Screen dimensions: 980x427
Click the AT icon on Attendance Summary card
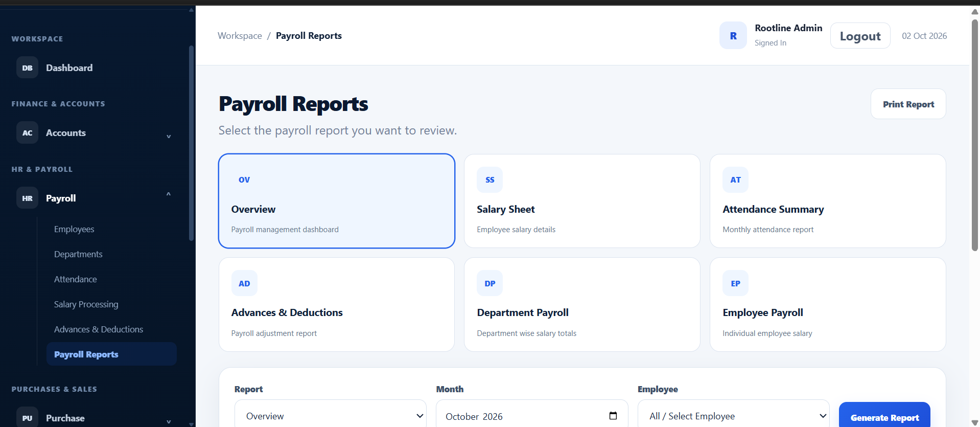click(x=736, y=179)
